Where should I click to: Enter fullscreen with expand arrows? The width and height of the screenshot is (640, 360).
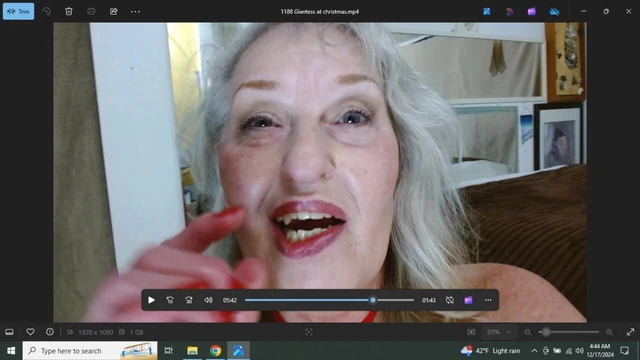tap(630, 332)
